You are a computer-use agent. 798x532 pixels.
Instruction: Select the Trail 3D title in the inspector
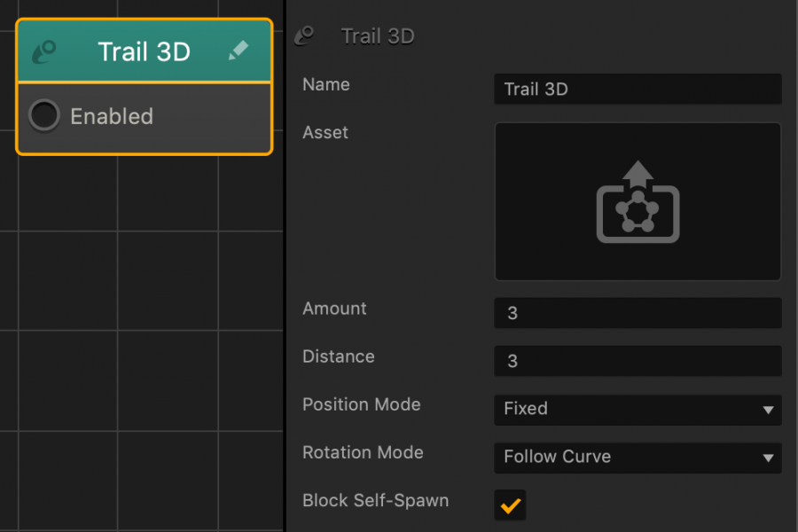point(378,35)
